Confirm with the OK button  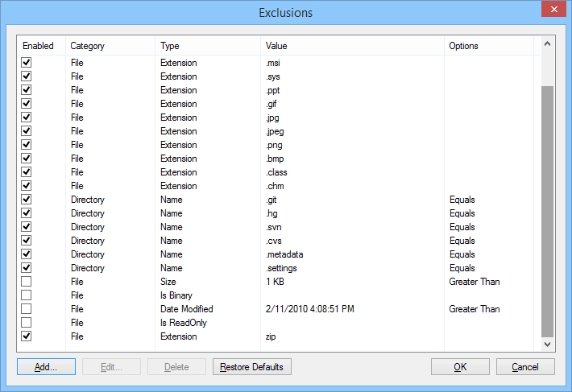click(x=460, y=366)
